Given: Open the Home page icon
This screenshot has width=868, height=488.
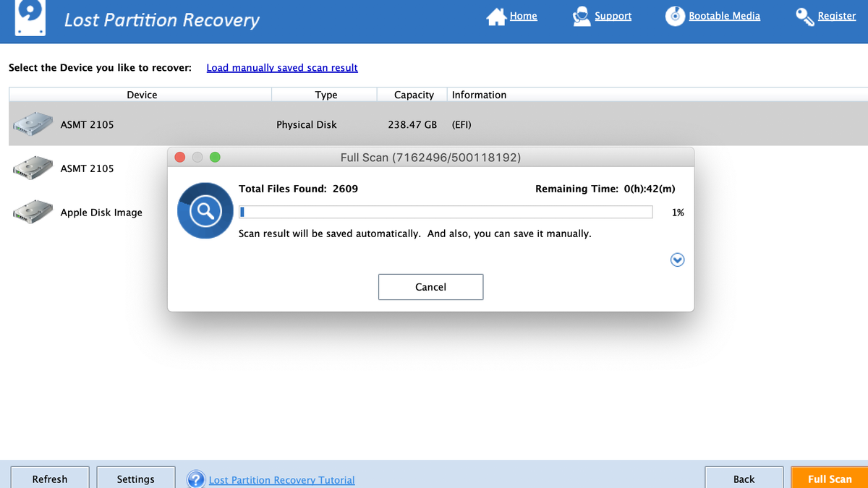Looking at the screenshot, I should (496, 15).
